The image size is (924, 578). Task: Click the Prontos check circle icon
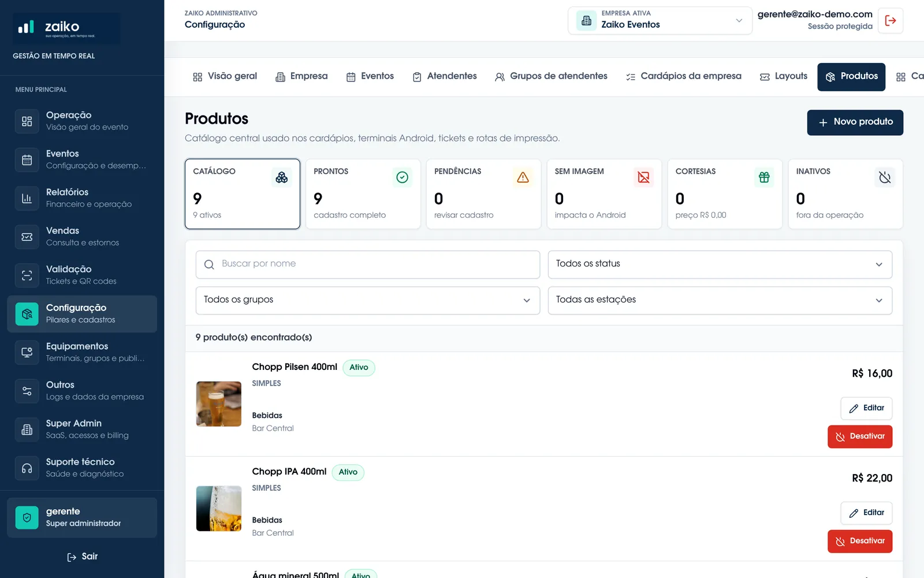[x=403, y=177]
